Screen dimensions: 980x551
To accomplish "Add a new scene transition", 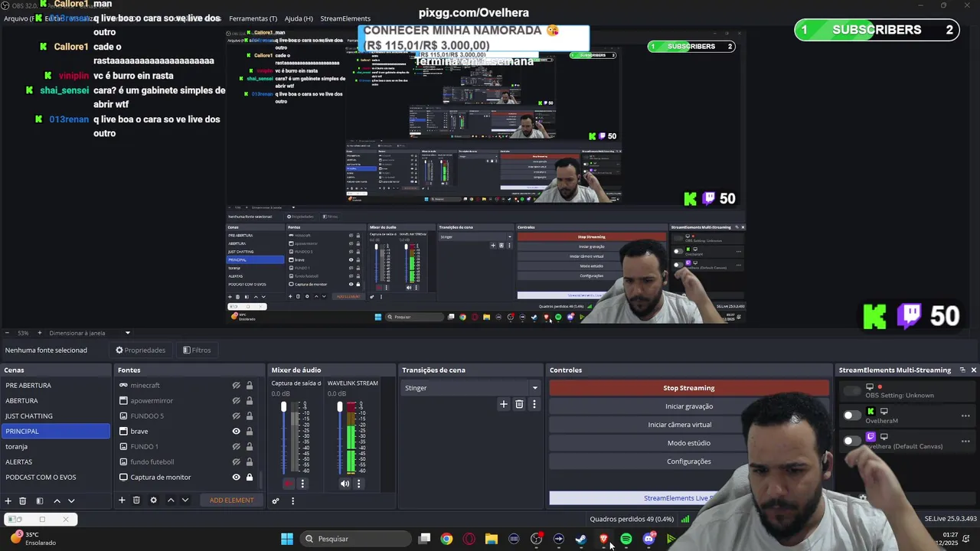I will (x=503, y=404).
